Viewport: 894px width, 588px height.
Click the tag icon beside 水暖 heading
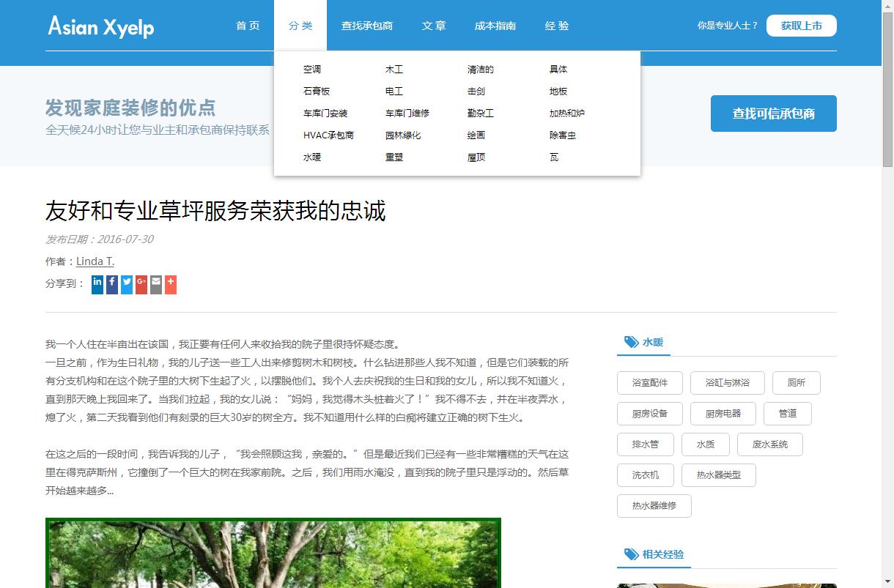631,342
